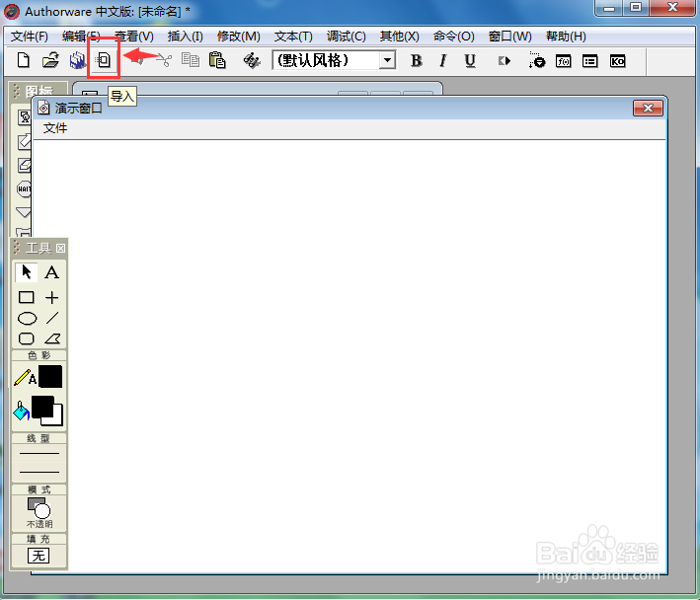Select the Polygon tool
Screen dimensions: 700x600
52,339
